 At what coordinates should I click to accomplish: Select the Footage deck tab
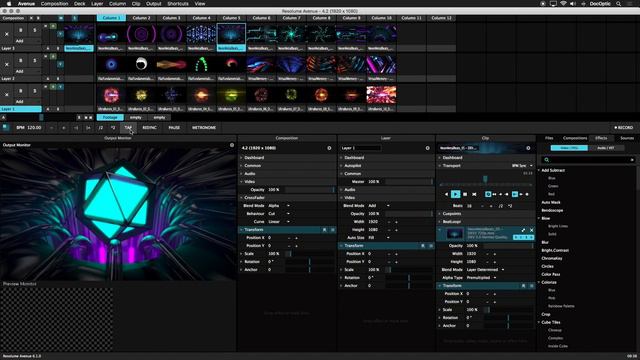pos(110,118)
